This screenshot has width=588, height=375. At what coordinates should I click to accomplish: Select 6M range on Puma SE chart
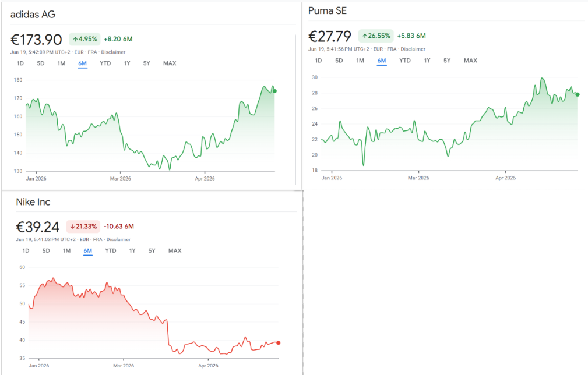[382, 61]
